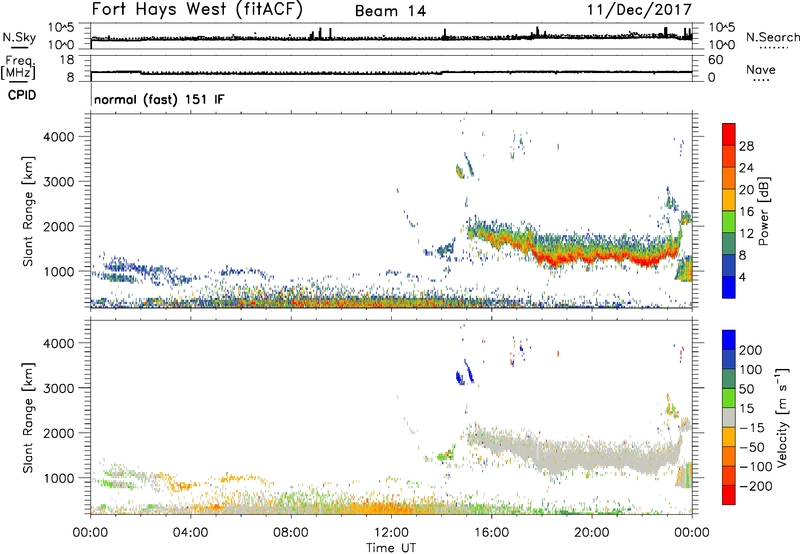The width and height of the screenshot is (800, 554).
Task: Click the '20:00' time axis tick
Action: click(x=591, y=533)
